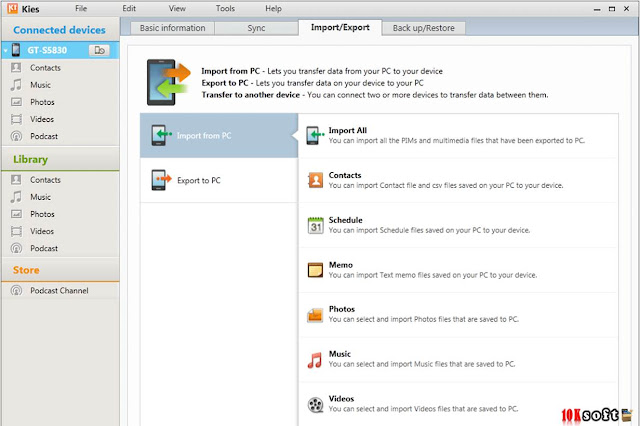Screen dimensions: 640x426
Task: Open Podcast label under Connected devices
Action: [x=44, y=136]
